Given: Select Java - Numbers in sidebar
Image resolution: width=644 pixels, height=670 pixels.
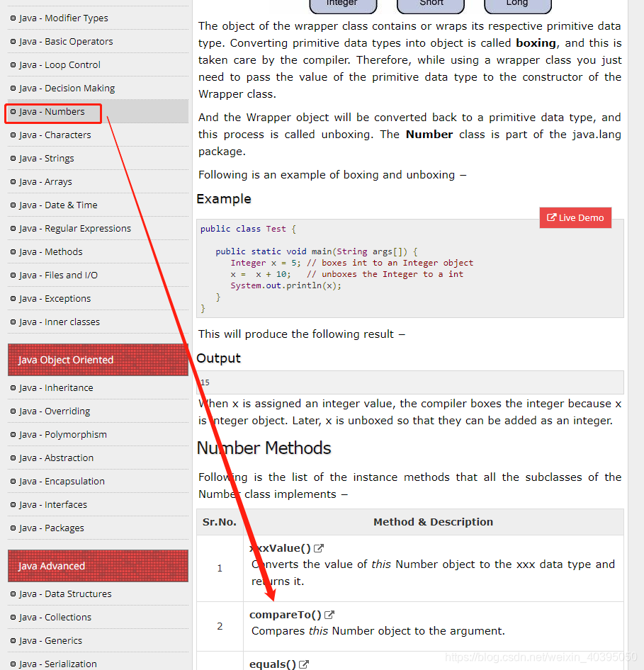Looking at the screenshot, I should pos(52,111).
